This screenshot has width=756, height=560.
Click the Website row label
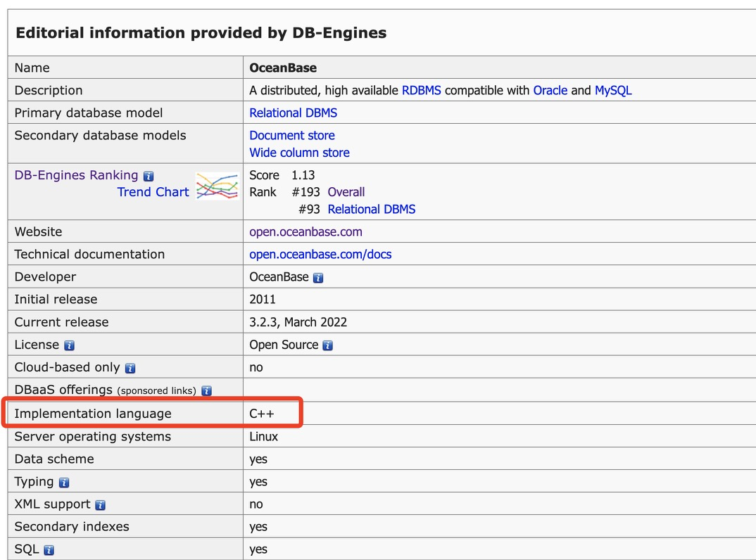(39, 231)
